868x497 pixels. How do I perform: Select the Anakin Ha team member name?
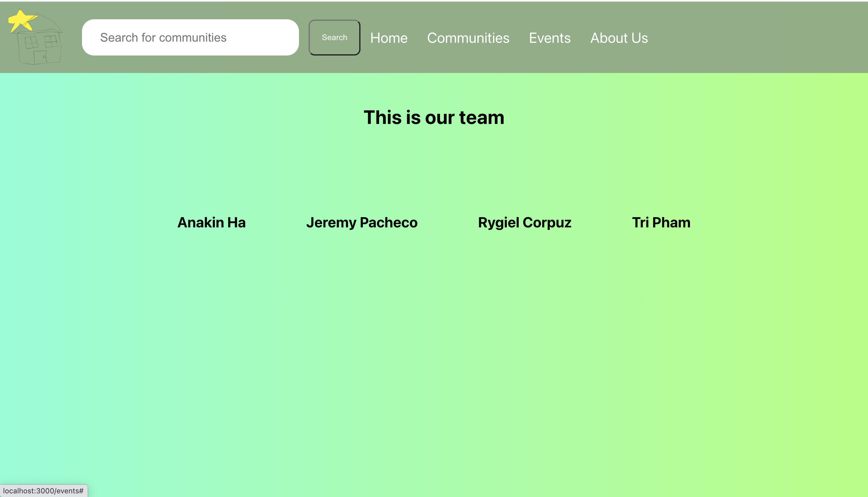(x=211, y=223)
